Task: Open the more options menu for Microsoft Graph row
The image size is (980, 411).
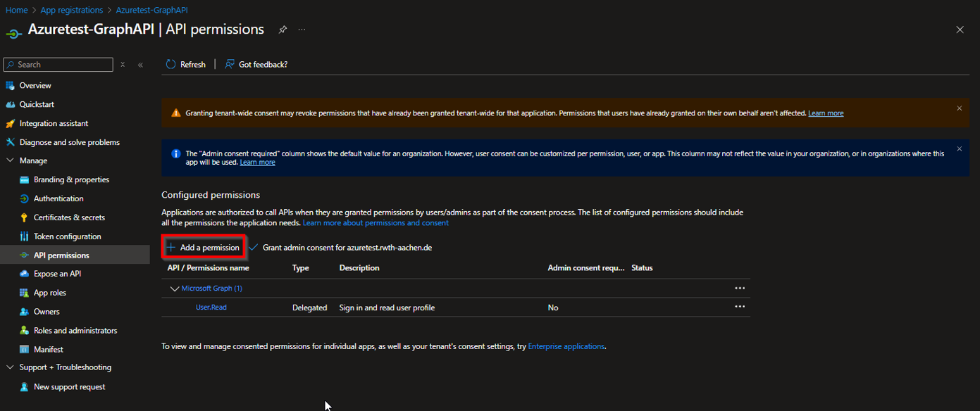Action: 739,288
